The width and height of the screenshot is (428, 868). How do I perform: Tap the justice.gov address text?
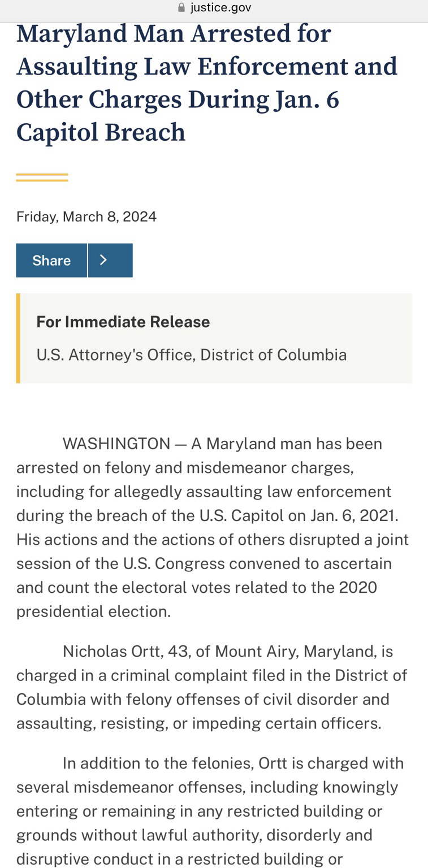(x=221, y=7)
